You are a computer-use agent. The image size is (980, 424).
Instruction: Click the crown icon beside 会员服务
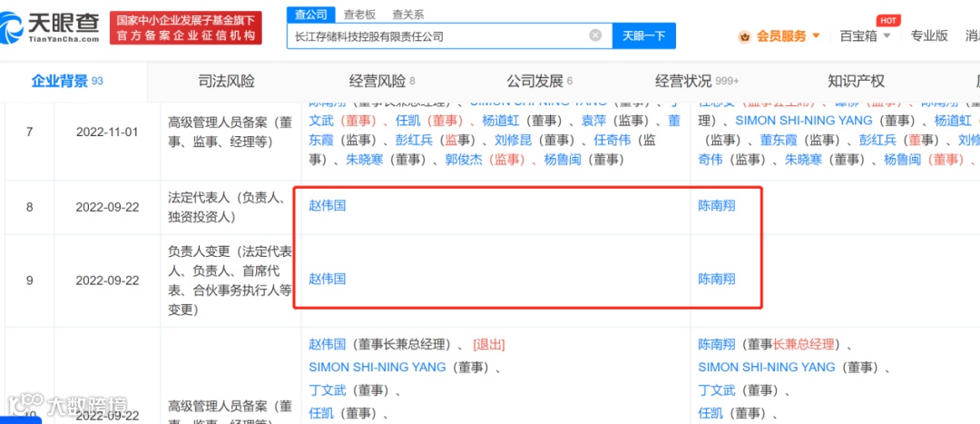[x=744, y=36]
